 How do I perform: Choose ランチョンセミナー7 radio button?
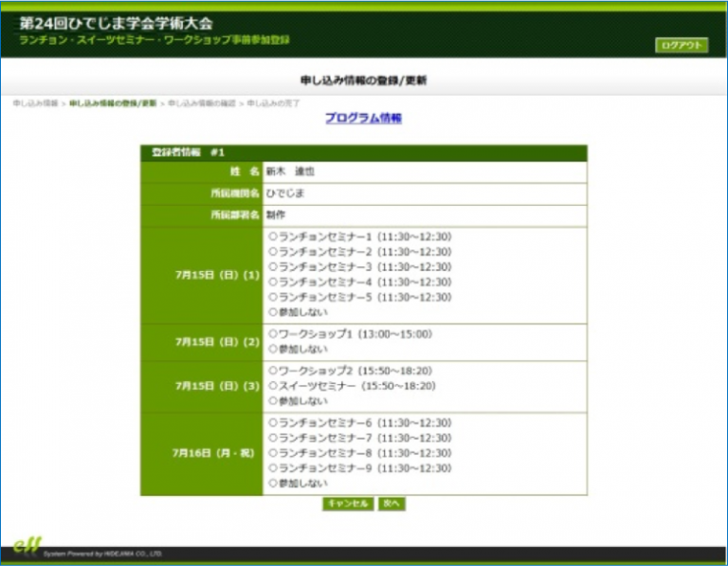click(273, 438)
